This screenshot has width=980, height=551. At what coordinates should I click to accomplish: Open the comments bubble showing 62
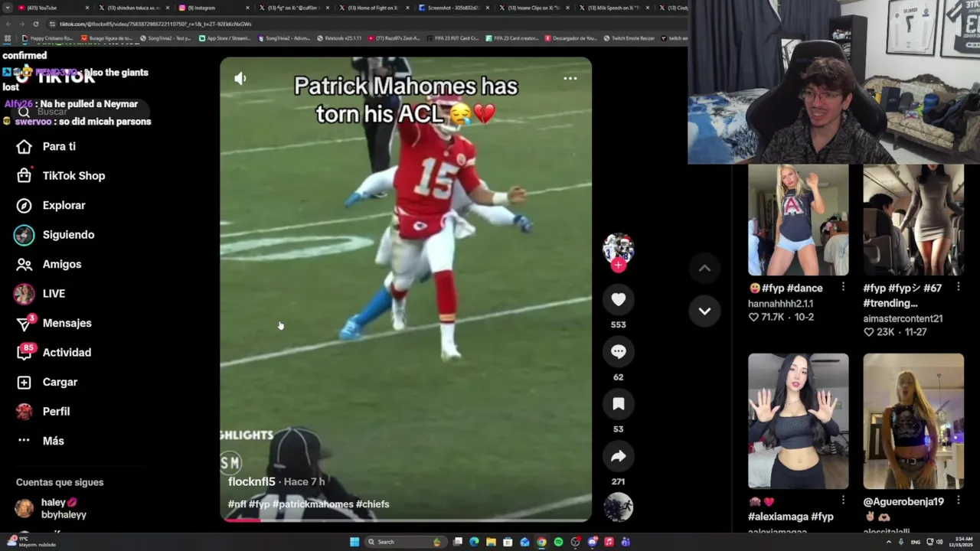coord(619,352)
